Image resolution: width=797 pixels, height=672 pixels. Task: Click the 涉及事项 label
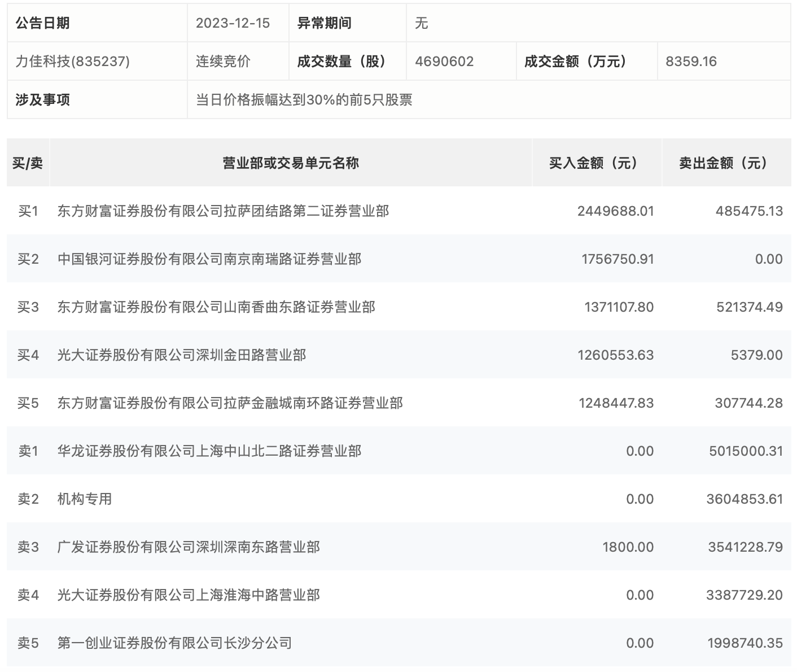click(x=42, y=100)
